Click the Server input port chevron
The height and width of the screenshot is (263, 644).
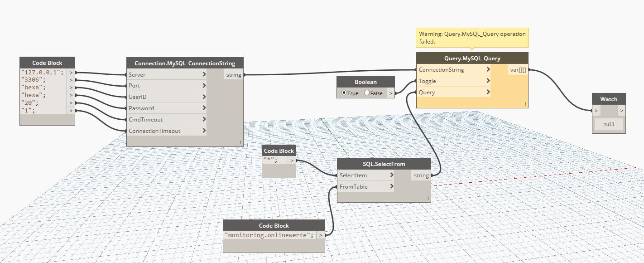click(x=204, y=74)
